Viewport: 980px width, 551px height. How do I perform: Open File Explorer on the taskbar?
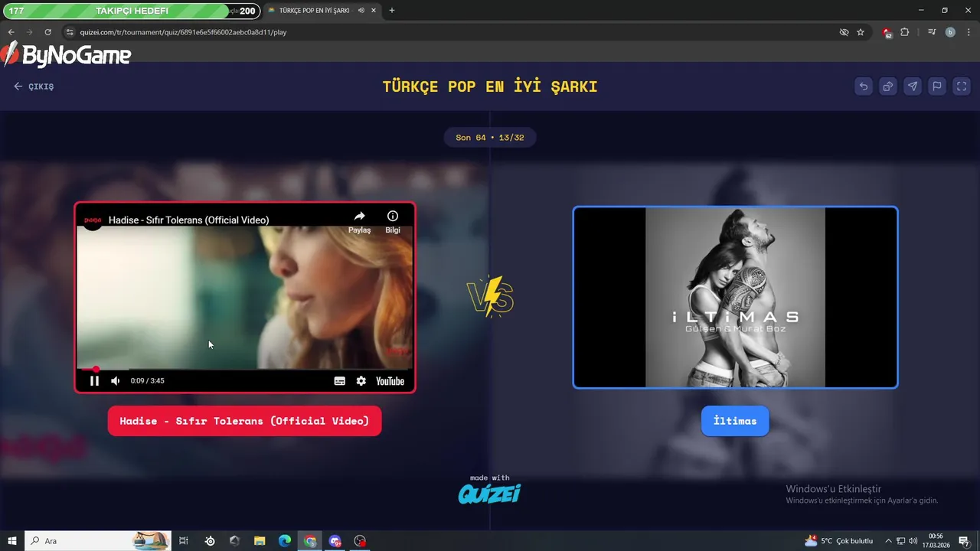260,541
